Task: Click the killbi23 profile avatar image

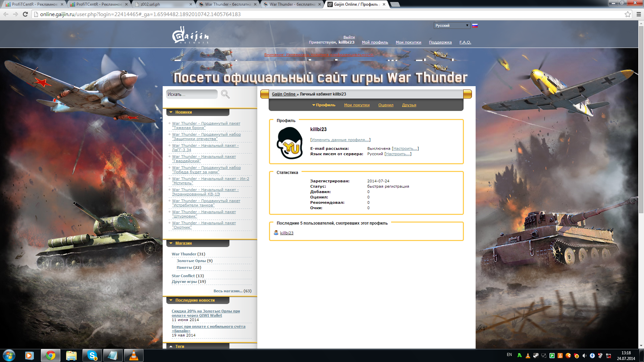Action: [289, 143]
